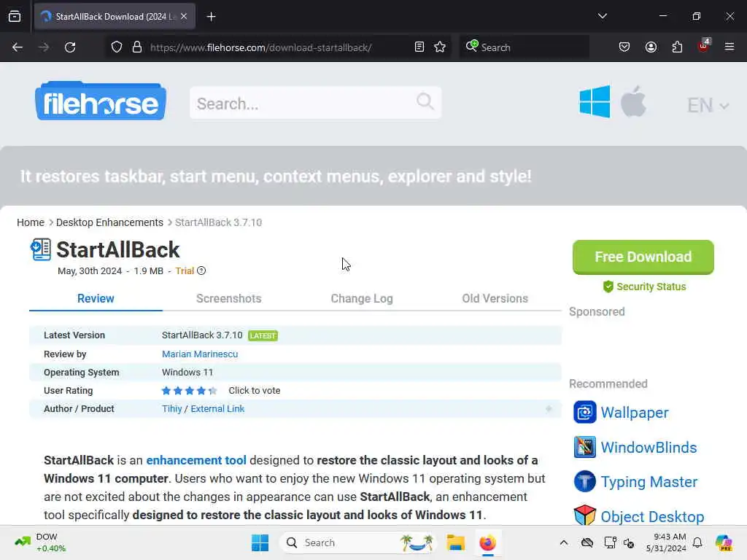Open reviewer Marian Marinescu link
747x560 pixels.
[200, 354]
